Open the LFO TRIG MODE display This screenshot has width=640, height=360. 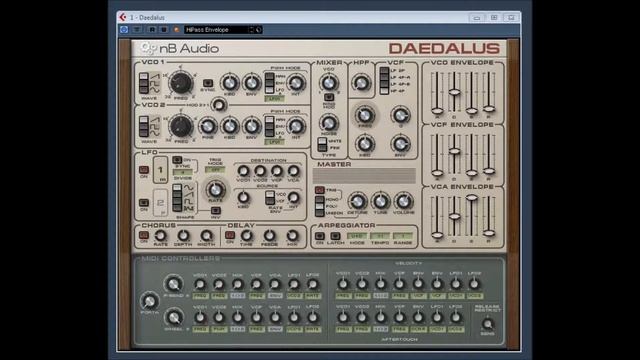click(215, 169)
